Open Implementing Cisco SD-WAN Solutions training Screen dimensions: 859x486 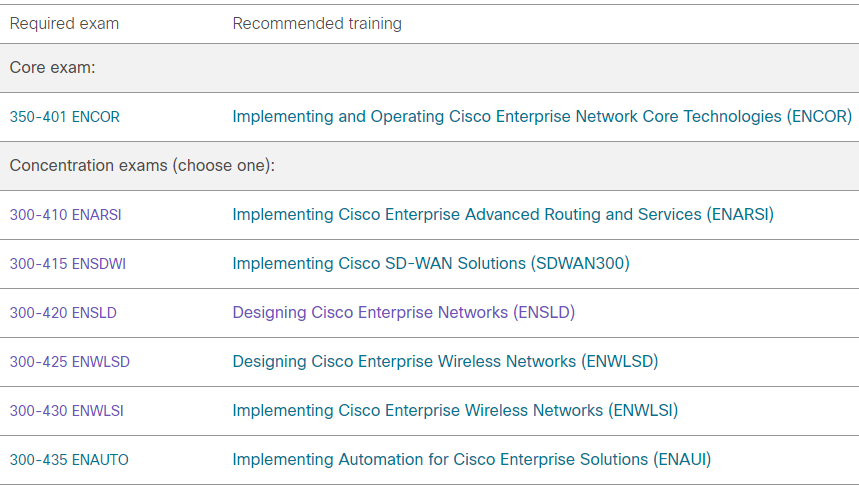pyautogui.click(x=430, y=264)
